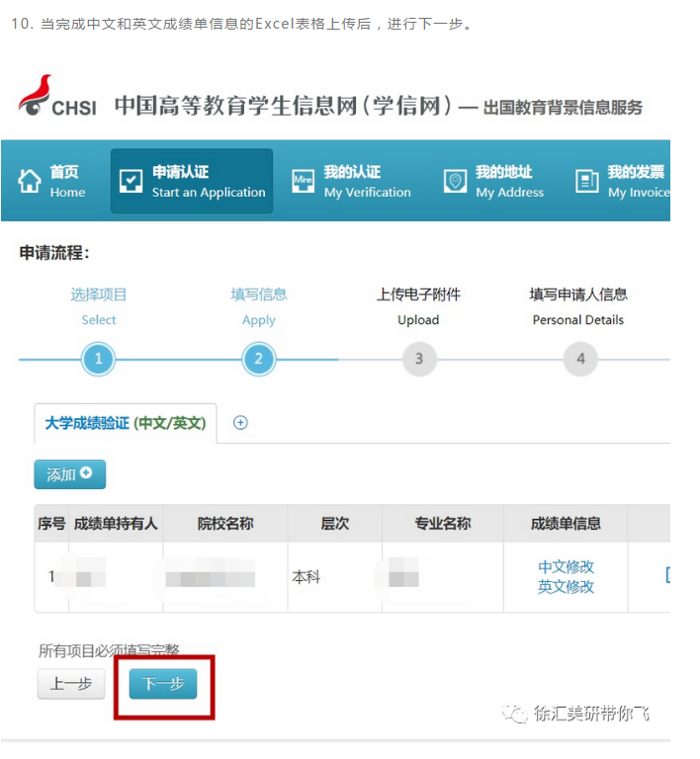Screen dimensions: 700x759
Task: Click the My Address location pin icon
Action: coord(455,181)
